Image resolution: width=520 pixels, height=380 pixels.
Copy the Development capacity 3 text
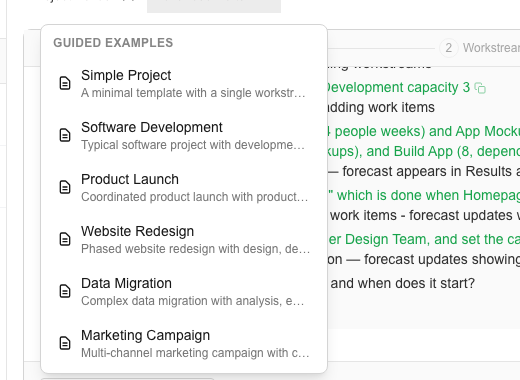pyautogui.click(x=480, y=88)
